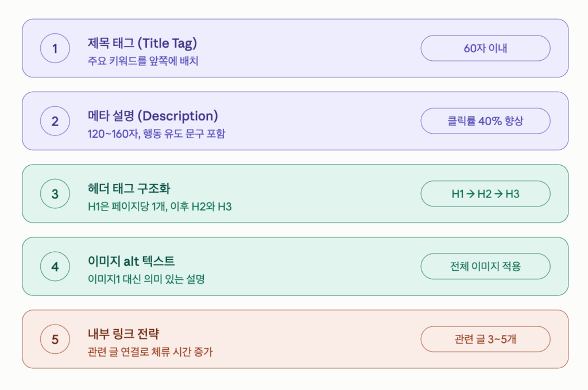The image size is (588, 390).
Task: Select the 클릭률 40% 향상 badge
Action: coord(486,121)
